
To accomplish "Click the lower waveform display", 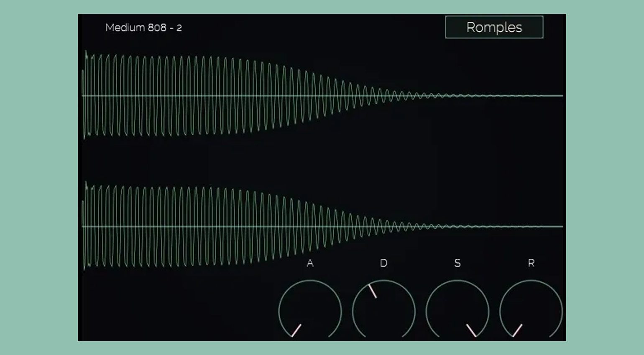I will tap(322, 226).
